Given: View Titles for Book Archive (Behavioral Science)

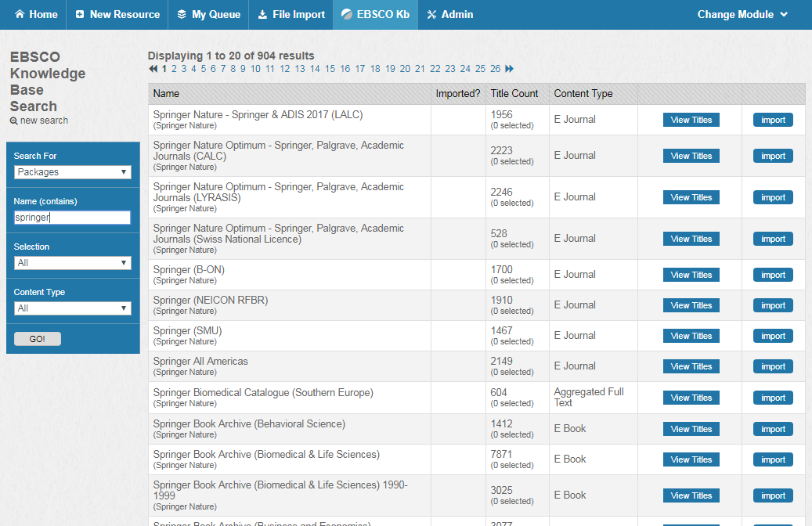Looking at the screenshot, I should (691, 429).
